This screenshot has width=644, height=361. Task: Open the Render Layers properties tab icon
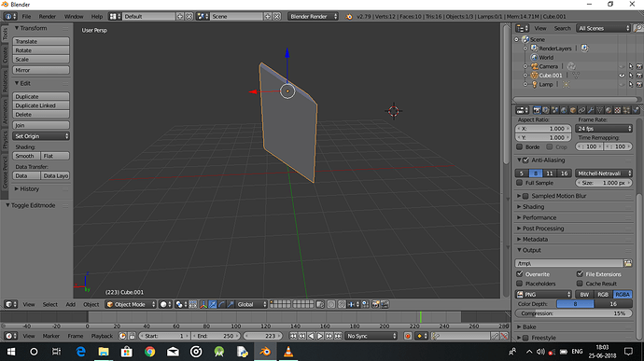pyautogui.click(x=545, y=110)
